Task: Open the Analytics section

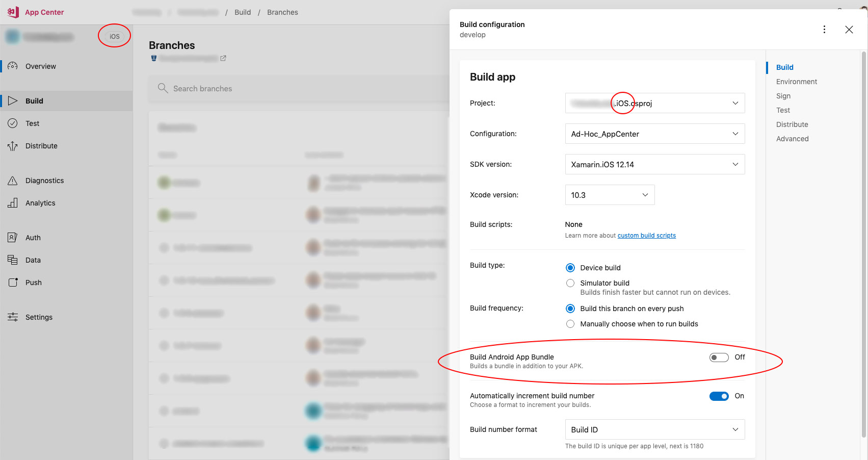Action: pos(40,202)
